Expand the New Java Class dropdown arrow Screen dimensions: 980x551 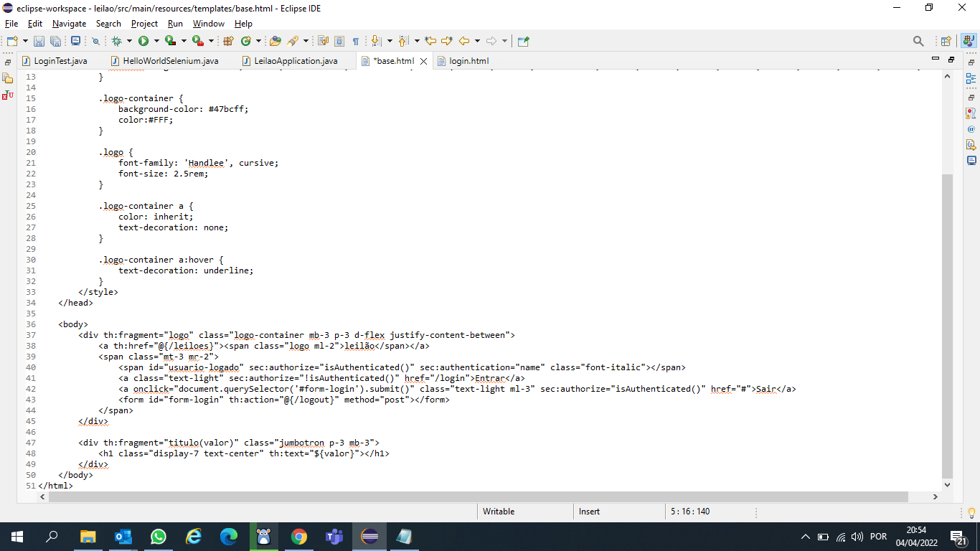(x=258, y=41)
